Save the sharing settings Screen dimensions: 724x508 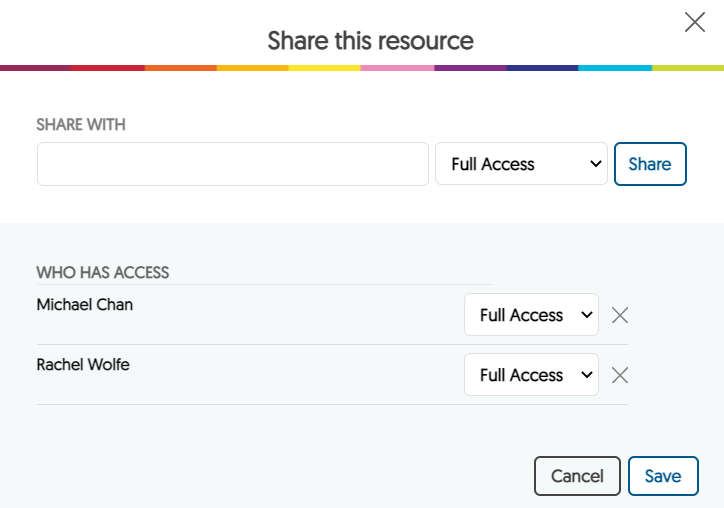(663, 476)
